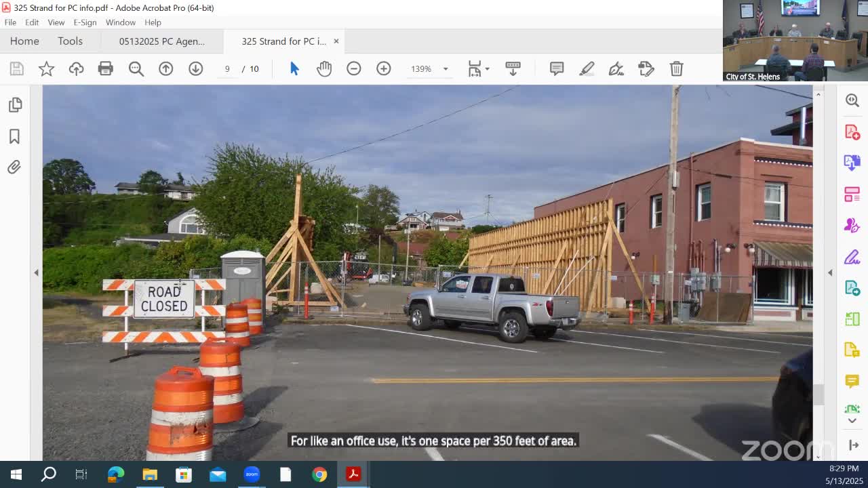Open the Add comment tool

click(x=557, y=68)
